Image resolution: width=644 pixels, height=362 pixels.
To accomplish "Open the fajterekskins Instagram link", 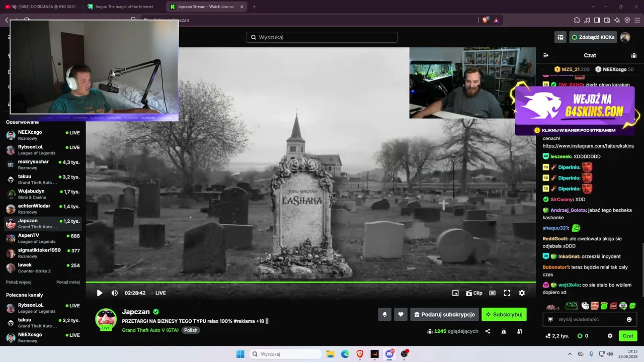I will 588,146.
